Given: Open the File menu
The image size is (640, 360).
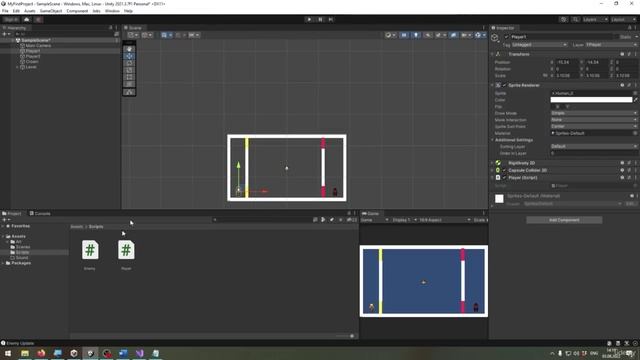Looking at the screenshot, I should 5,11.
